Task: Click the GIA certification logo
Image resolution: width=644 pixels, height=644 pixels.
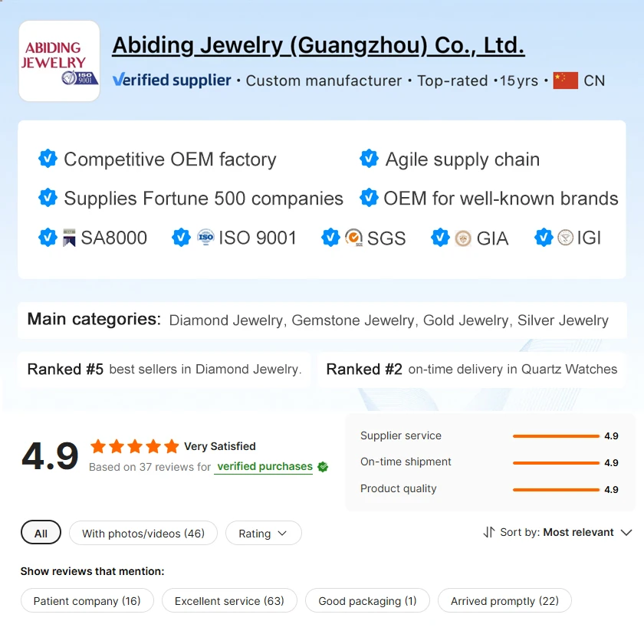Action: click(463, 238)
